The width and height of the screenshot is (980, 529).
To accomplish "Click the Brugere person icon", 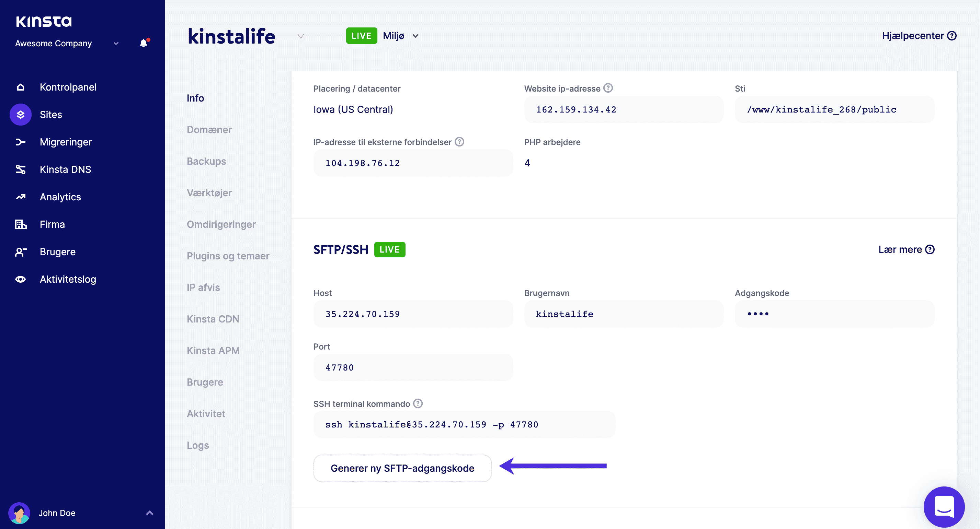I will 21,252.
